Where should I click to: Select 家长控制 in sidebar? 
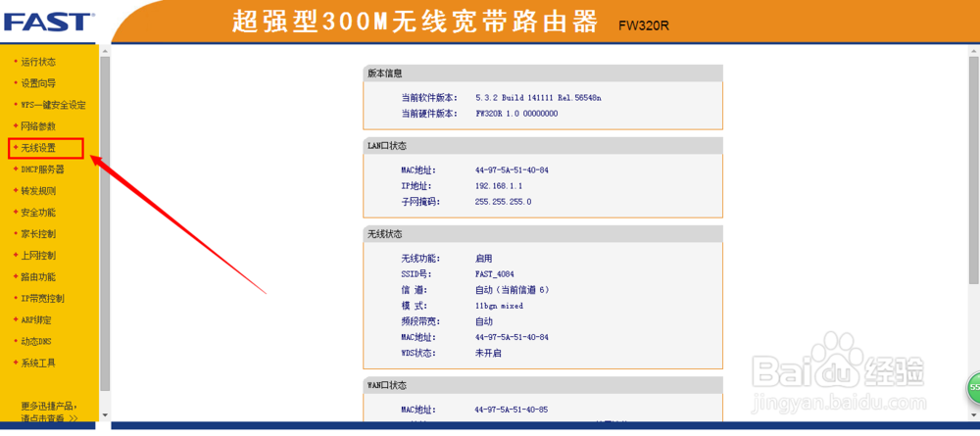(x=38, y=233)
